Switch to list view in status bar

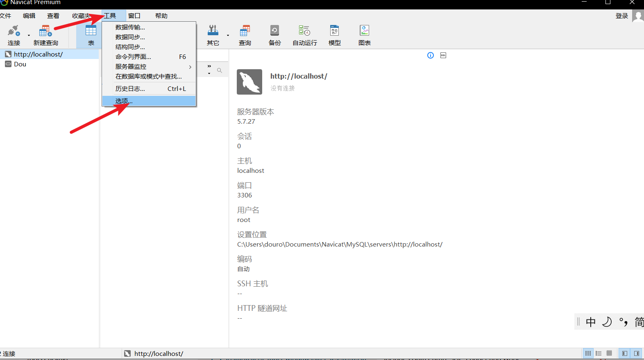pos(599,353)
